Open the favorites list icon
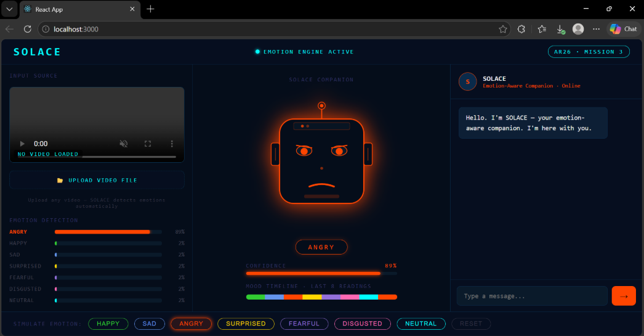The image size is (644, 336). [x=542, y=29]
